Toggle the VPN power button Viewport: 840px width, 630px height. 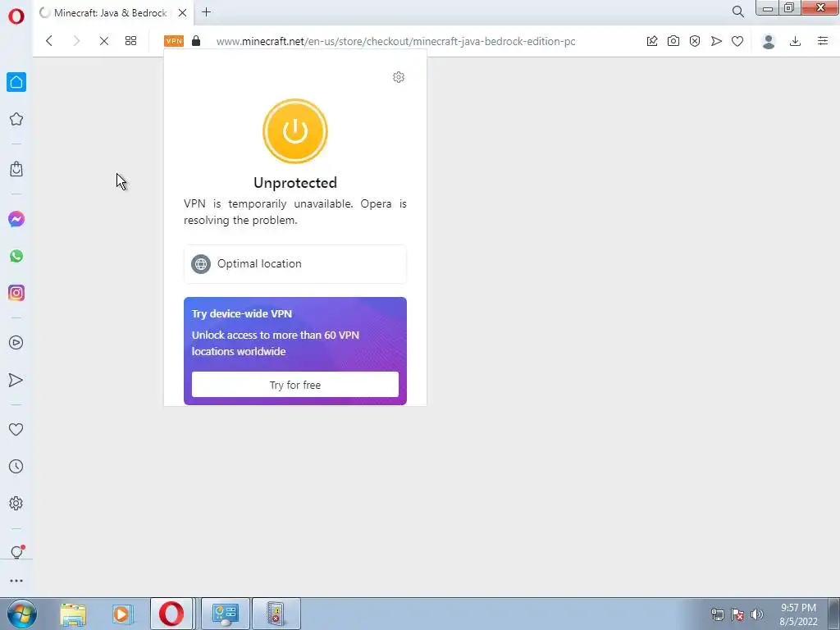tap(295, 131)
